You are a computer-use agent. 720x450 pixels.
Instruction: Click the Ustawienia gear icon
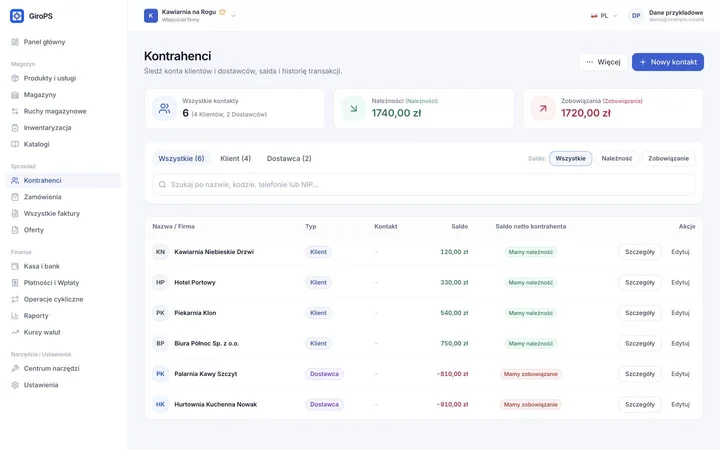(15, 385)
